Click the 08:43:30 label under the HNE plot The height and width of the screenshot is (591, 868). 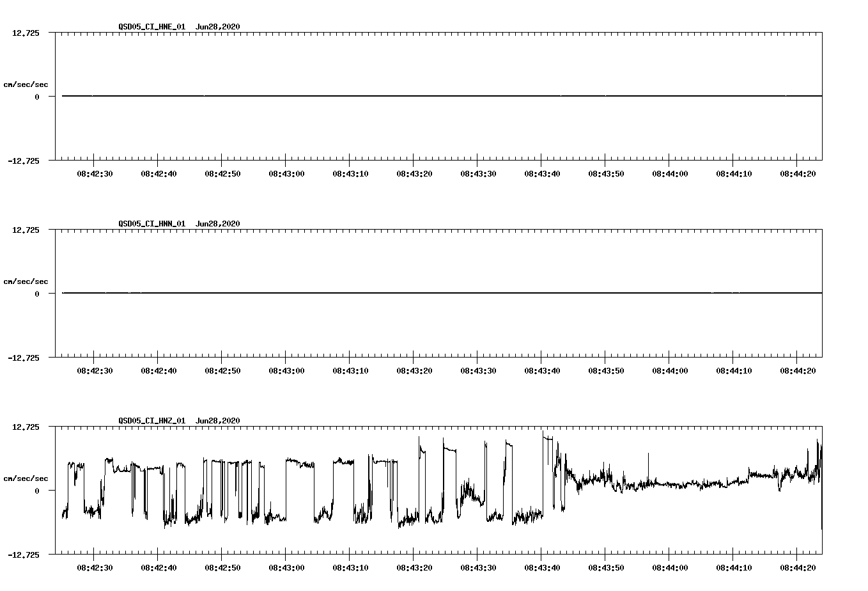pyautogui.click(x=478, y=174)
